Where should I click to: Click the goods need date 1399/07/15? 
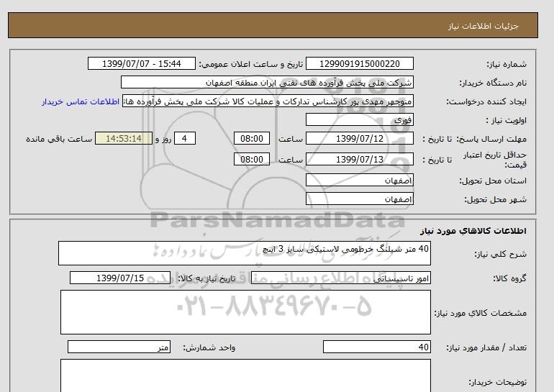pyautogui.click(x=120, y=278)
